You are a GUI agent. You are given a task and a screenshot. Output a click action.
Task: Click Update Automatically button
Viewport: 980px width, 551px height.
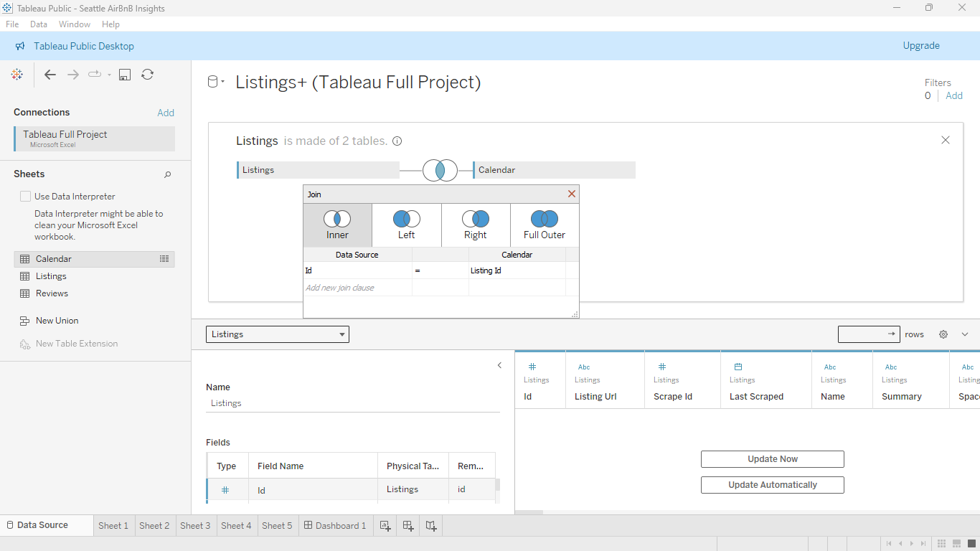773,485
